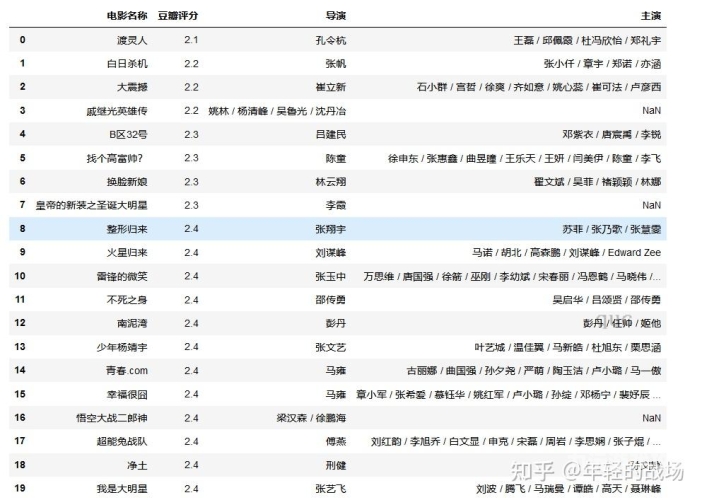
Task: Click the rating 2.1 for 渡灵人
Action: click(191, 40)
